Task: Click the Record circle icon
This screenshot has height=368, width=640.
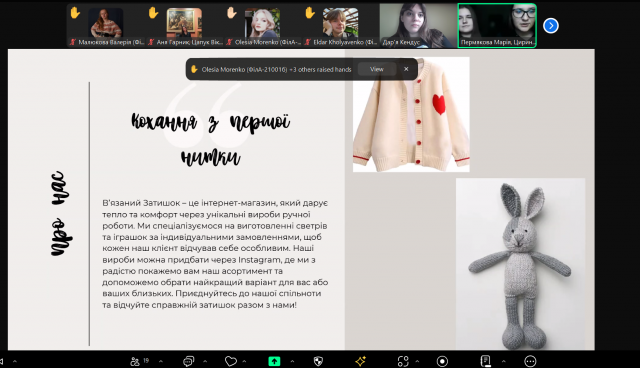Action: 442,361
